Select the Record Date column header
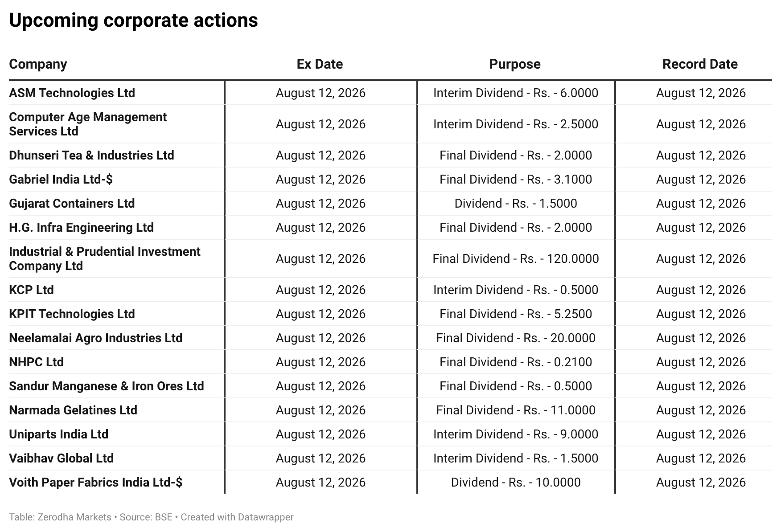The height and width of the screenshot is (532, 781). 700,64
